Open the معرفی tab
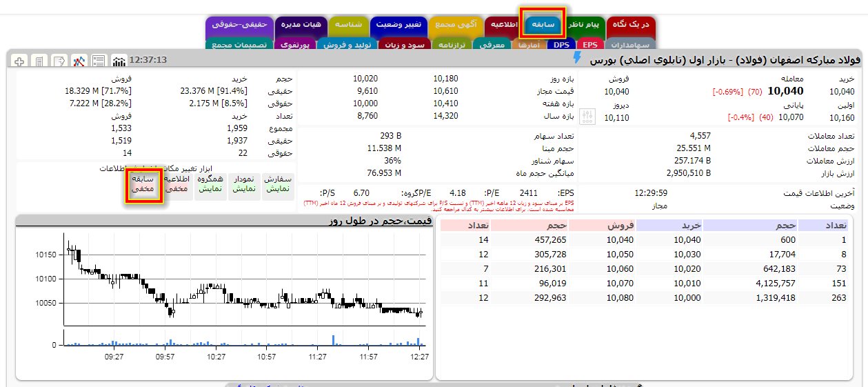 [491, 44]
